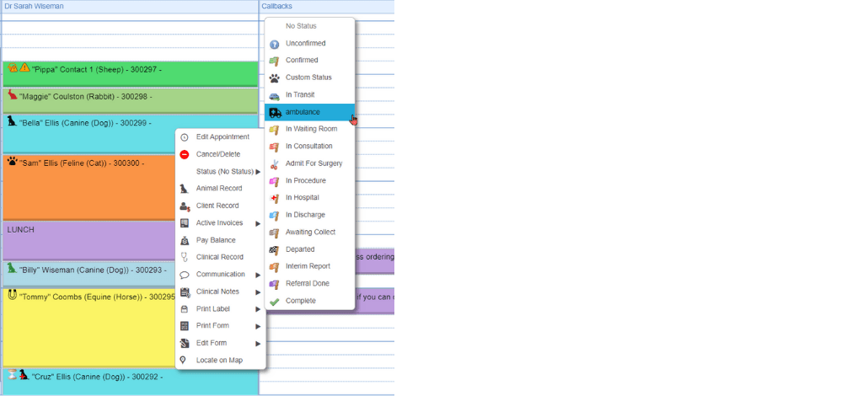Viewport: 868px width, 396px height.
Task: Click the car icon for In Transit
Action: tap(274, 95)
